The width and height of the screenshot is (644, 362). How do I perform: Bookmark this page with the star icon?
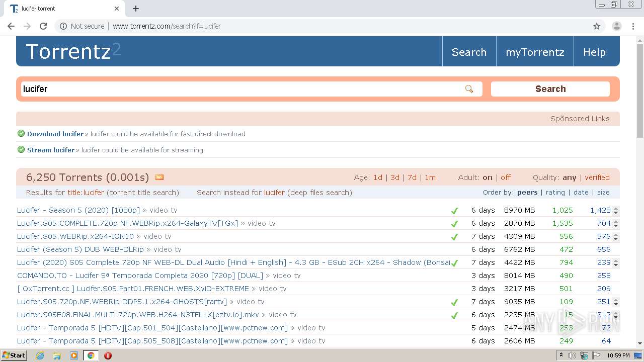coord(597,26)
